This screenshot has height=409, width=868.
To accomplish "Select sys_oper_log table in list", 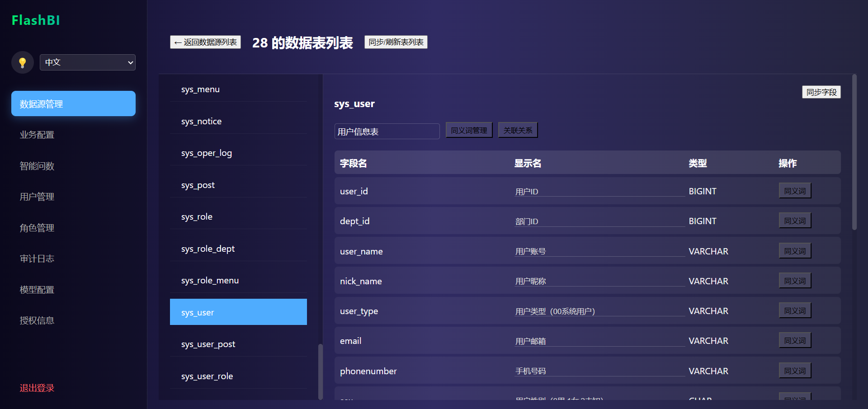I will (x=207, y=153).
